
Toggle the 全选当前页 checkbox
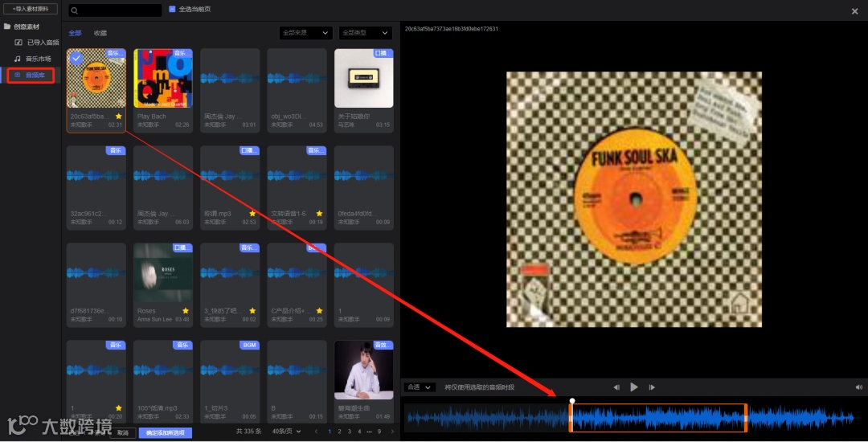click(x=172, y=10)
